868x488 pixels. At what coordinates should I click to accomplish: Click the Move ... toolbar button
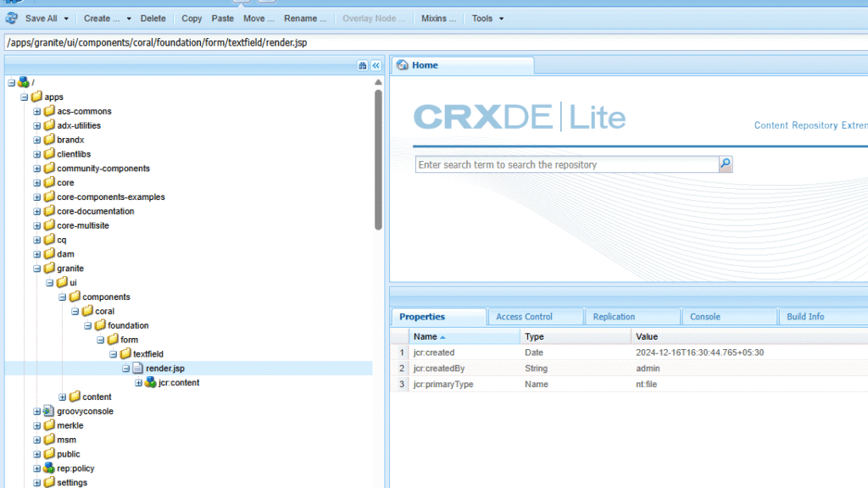pos(259,19)
